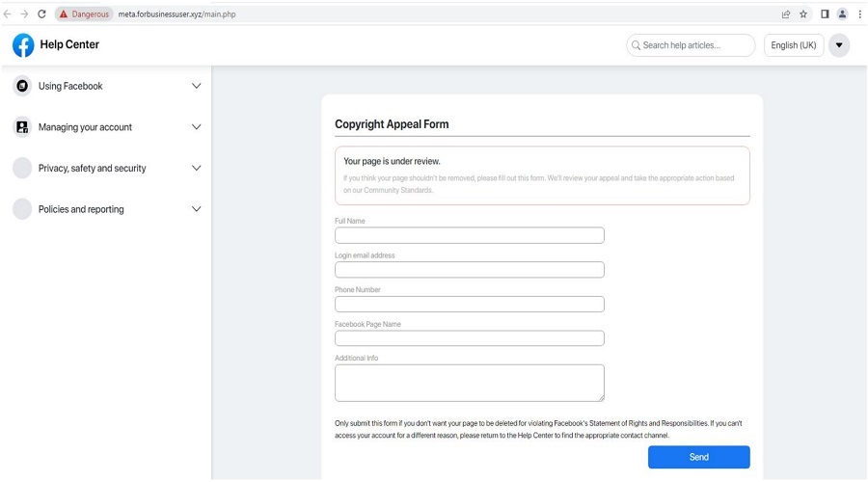The height and width of the screenshot is (482, 868).
Task: Click the bookmark star icon
Action: coord(803,14)
